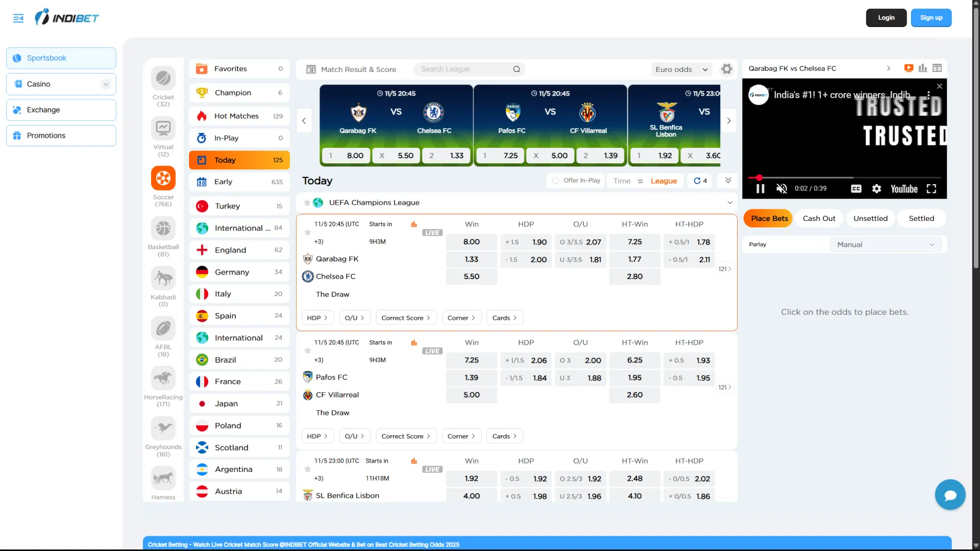Select the Soccer sport icon in sidebar
This screenshot has width=980, height=551.
(163, 180)
